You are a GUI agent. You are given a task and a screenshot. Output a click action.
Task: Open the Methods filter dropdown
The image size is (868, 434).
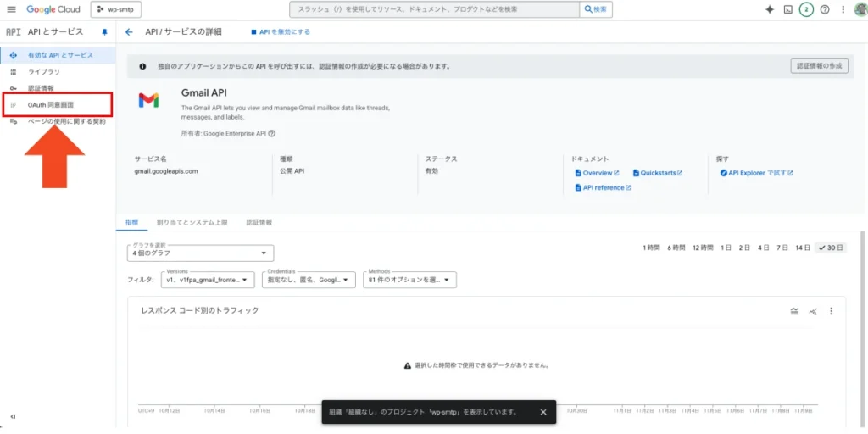click(x=409, y=279)
